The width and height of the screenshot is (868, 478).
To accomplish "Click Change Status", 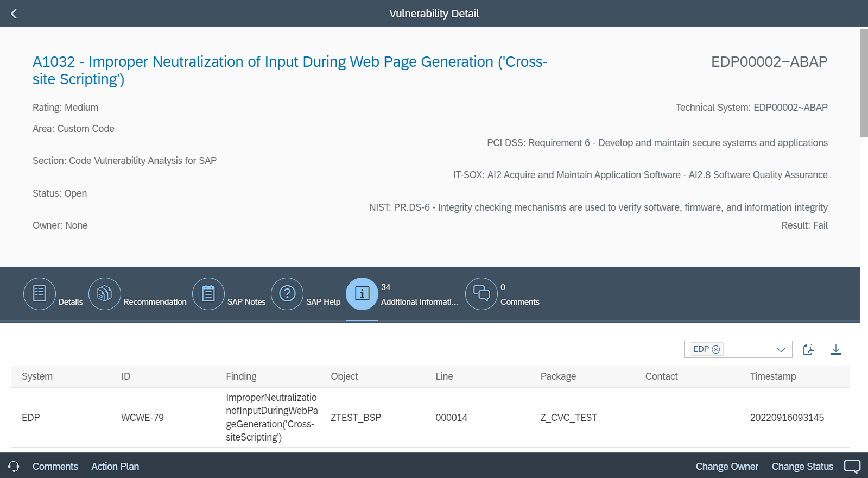I will (802, 467).
